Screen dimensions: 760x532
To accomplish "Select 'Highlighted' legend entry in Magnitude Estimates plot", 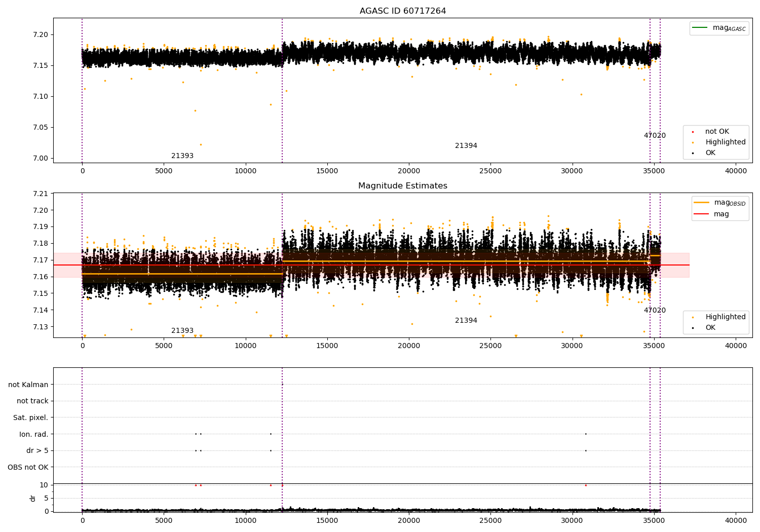I will click(726, 317).
